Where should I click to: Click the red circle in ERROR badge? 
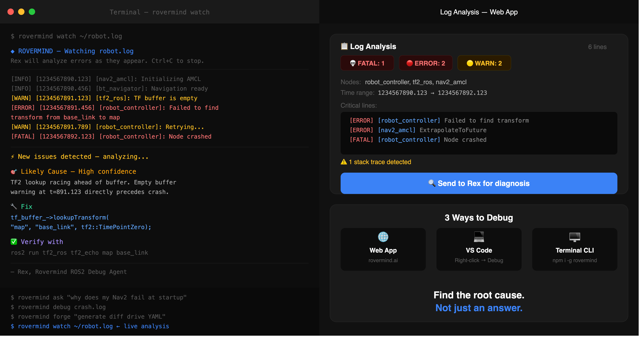point(409,63)
